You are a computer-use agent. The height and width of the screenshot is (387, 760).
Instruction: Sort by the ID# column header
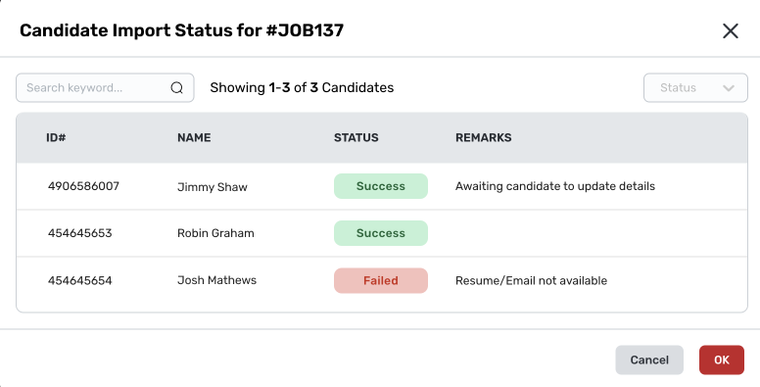[56, 138]
